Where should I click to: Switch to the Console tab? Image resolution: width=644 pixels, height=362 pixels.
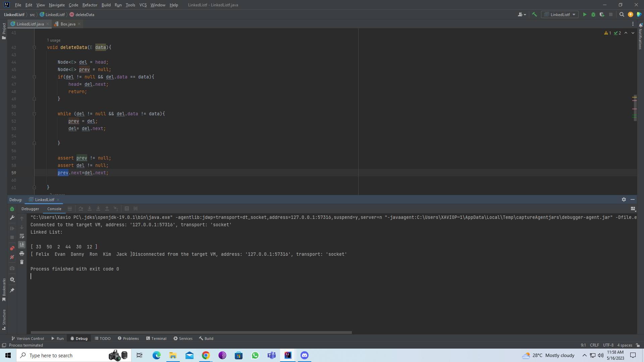tap(54, 209)
